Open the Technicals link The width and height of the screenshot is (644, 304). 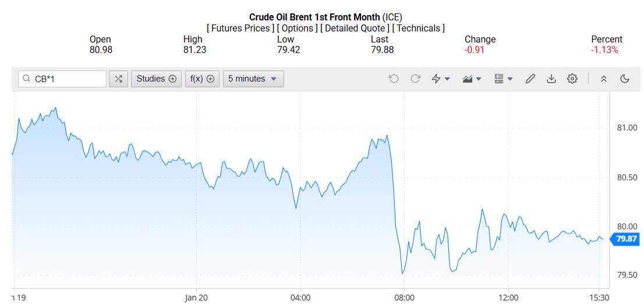coord(419,28)
